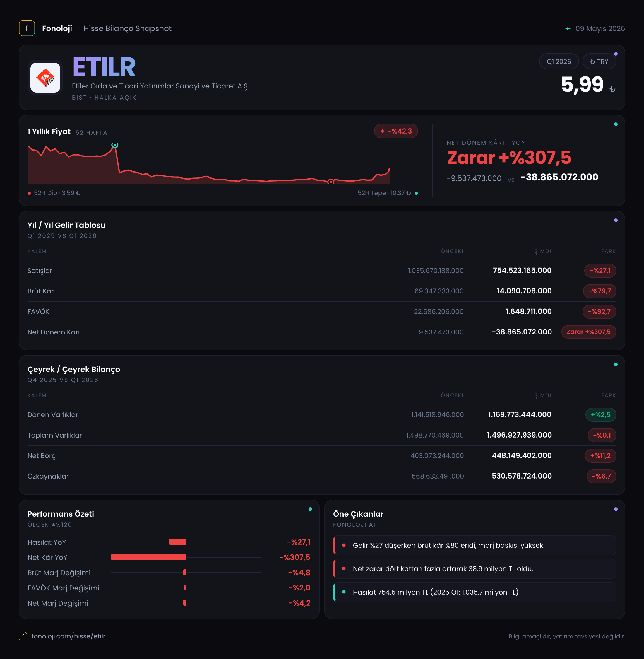Click the Dönen Varlıklar previous value 1.141.518.946.000
Screen dimensions: 644x659
437,415
